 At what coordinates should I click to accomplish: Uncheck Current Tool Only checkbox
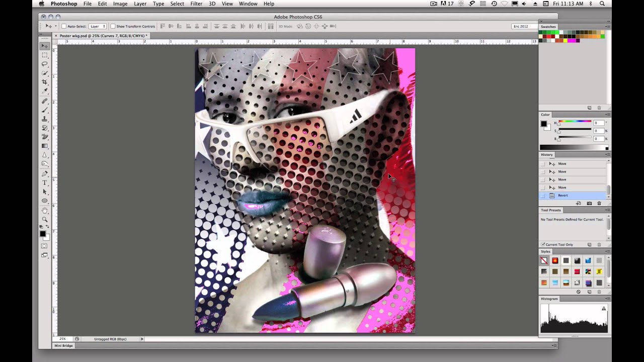[543, 245]
